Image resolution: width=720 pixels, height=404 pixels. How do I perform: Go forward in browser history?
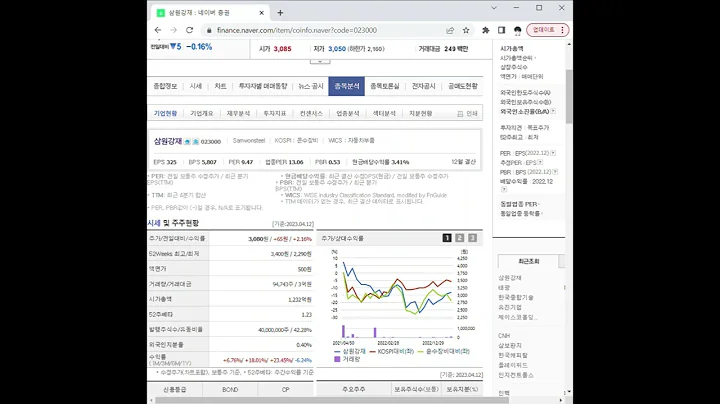click(x=174, y=30)
